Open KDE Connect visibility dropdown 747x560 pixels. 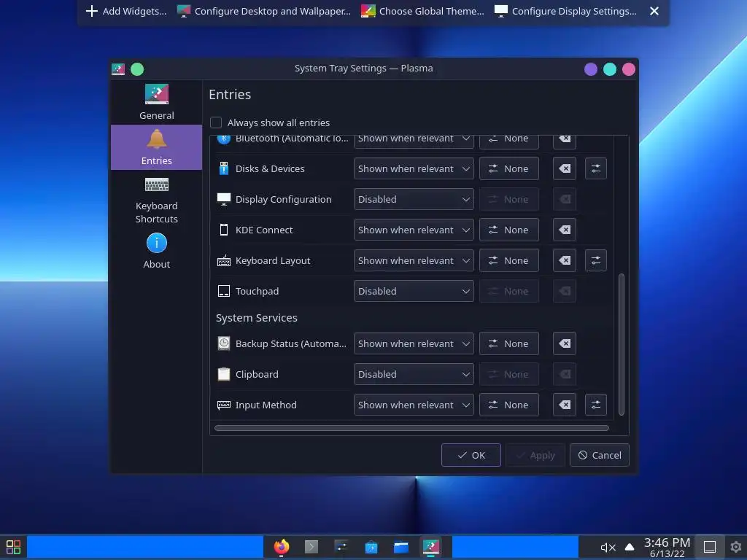414,230
